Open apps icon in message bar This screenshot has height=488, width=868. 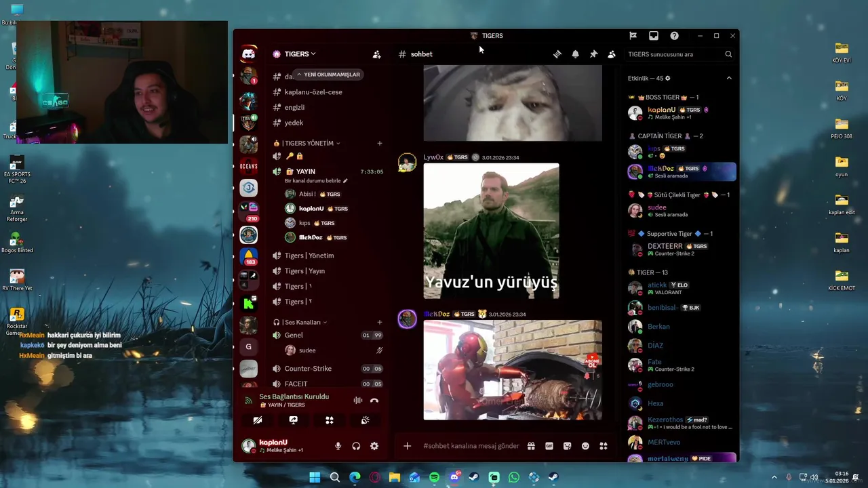click(x=604, y=446)
